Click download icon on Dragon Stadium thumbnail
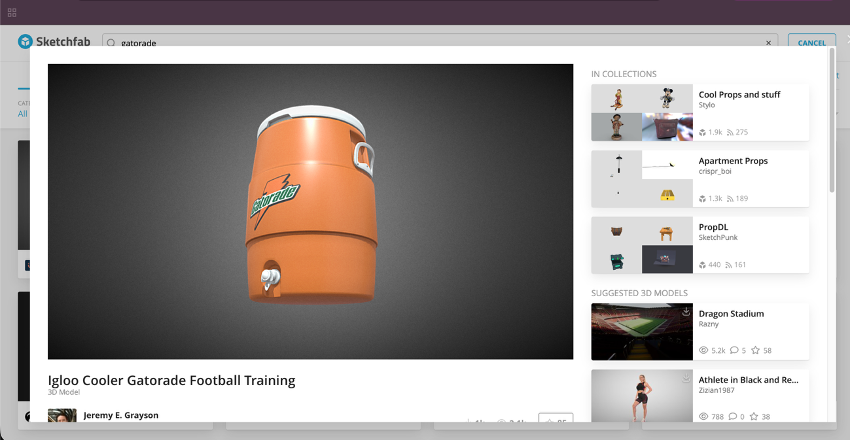The height and width of the screenshot is (440, 850). click(x=686, y=312)
